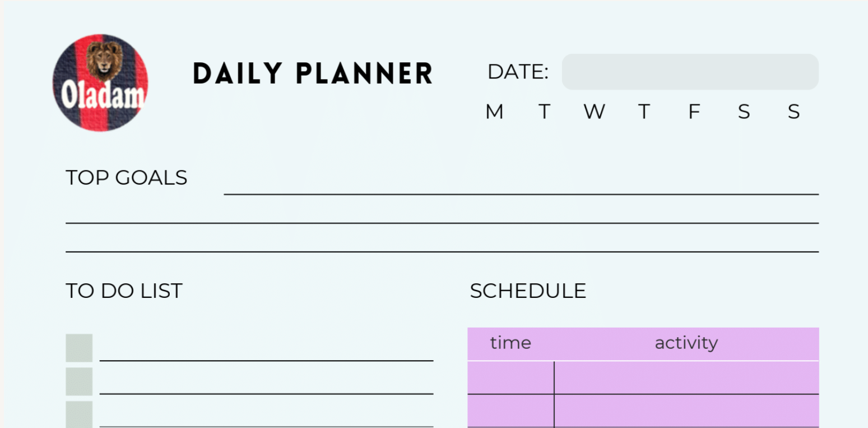This screenshot has height=428, width=868.
Task: Select the W weekday letter for Wednesday
Action: pos(594,112)
